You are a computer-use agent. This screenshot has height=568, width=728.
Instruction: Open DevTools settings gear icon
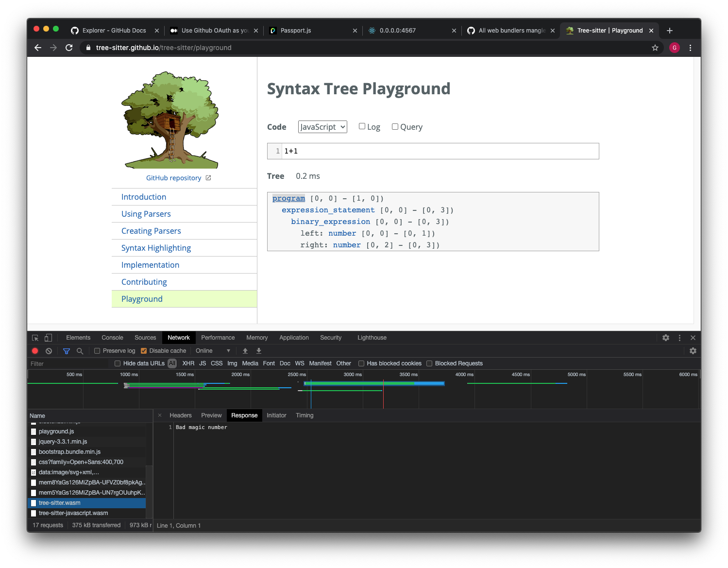pyautogui.click(x=665, y=337)
